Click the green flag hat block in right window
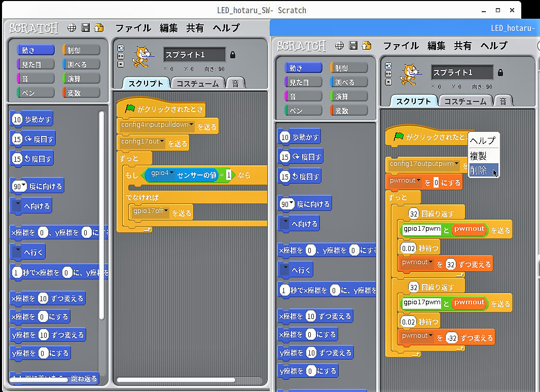Viewport: 540px width, 392px height. pyautogui.click(x=427, y=137)
